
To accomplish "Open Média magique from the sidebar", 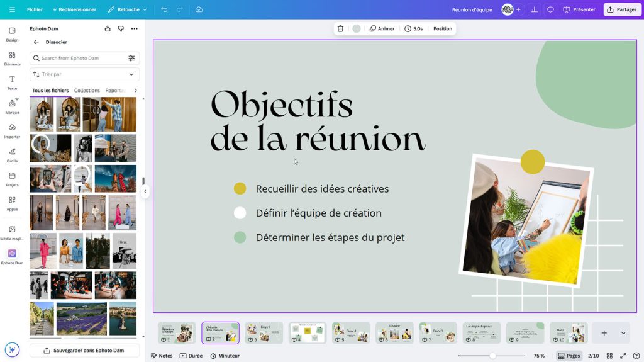I will (12, 233).
